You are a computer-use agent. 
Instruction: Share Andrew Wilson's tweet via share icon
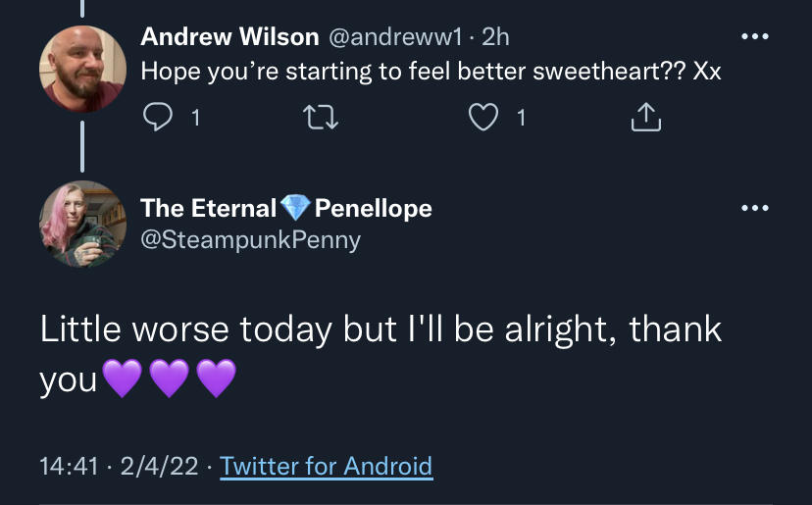pyautogui.click(x=645, y=117)
